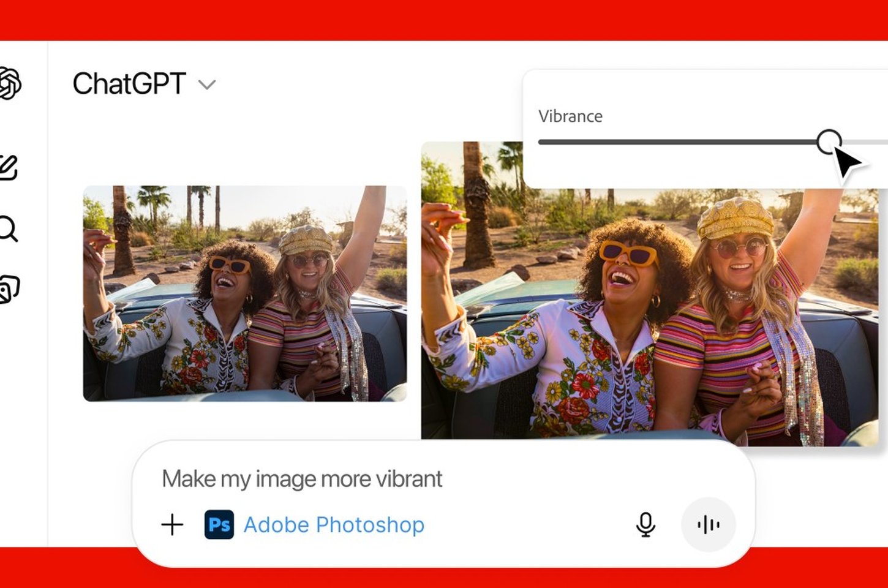The width and height of the screenshot is (888, 588).
Task: Activate dictation with the microphone icon
Action: point(644,524)
